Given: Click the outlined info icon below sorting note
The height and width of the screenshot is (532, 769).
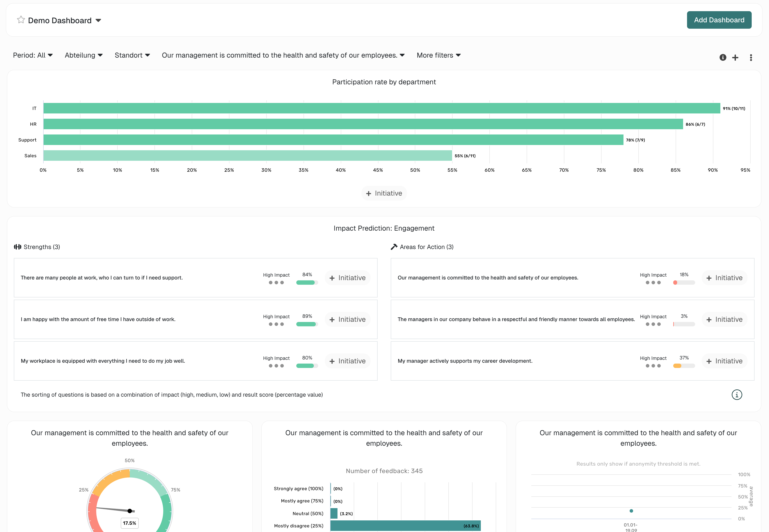Looking at the screenshot, I should (x=737, y=395).
